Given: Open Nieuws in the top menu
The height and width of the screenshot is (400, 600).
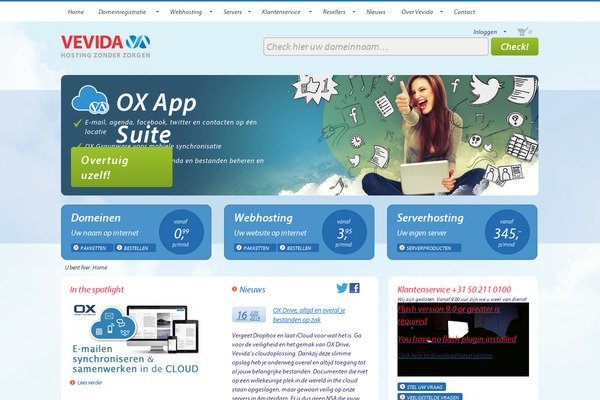Looking at the screenshot, I should click(376, 12).
